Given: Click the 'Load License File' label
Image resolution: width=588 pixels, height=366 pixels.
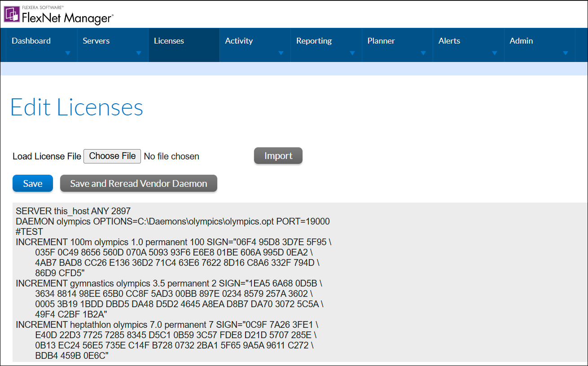Looking at the screenshot, I should [47, 156].
